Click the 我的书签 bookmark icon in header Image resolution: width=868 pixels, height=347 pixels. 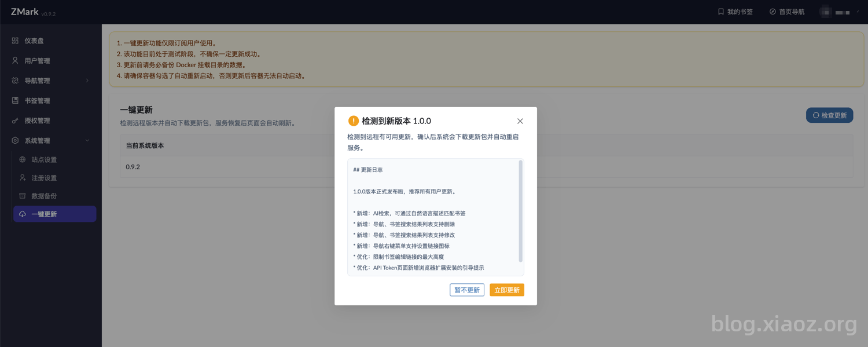[x=721, y=12]
